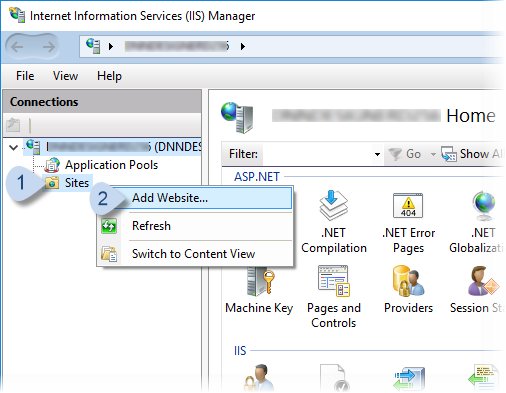Viewport: 506px width, 393px height.
Task: Open the Pages and Controls feature
Action: coord(334,297)
